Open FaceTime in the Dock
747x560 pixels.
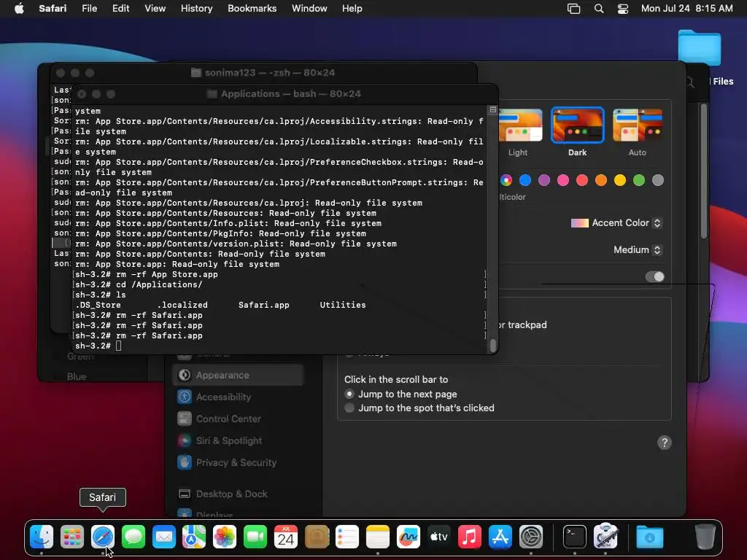(x=255, y=537)
